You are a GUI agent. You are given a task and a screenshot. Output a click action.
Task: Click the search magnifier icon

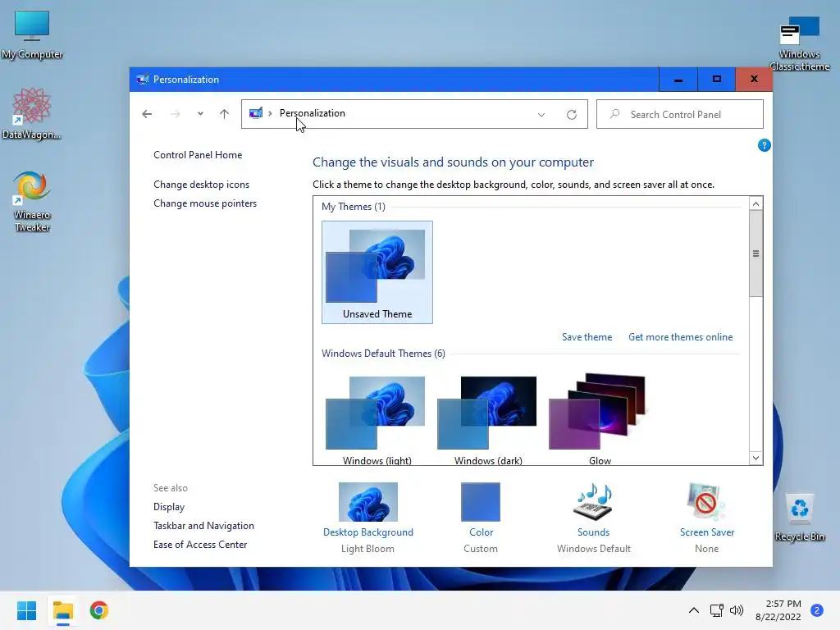[615, 114]
